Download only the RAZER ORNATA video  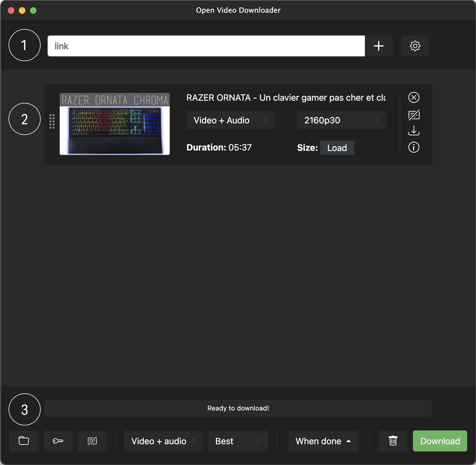point(414,131)
